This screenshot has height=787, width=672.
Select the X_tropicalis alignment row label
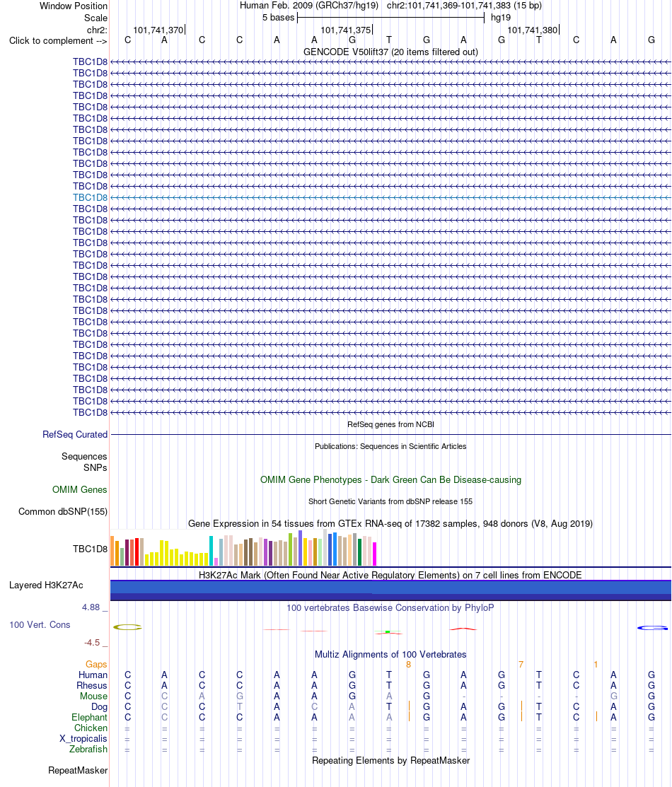[83, 738]
